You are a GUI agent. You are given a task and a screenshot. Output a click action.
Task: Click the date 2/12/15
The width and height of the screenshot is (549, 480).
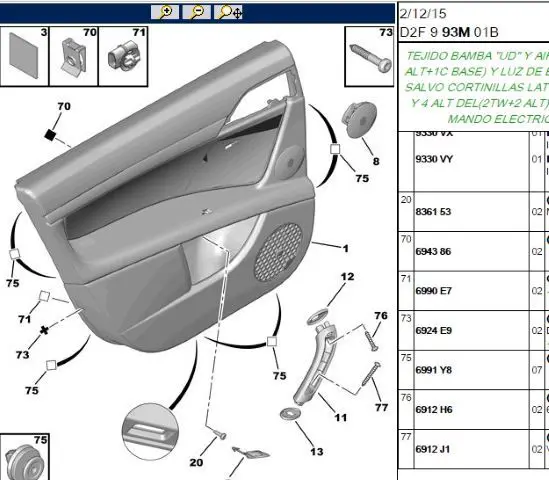click(x=423, y=14)
